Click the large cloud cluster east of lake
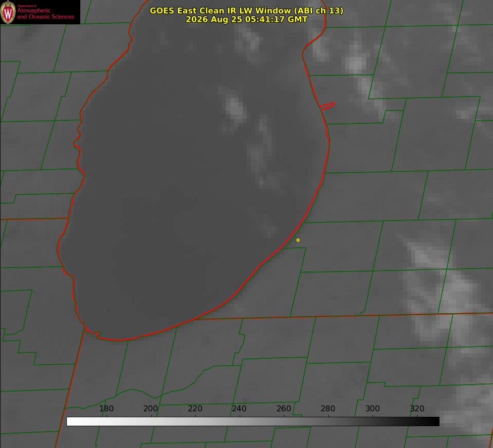493x448 pixels. click(x=440, y=292)
